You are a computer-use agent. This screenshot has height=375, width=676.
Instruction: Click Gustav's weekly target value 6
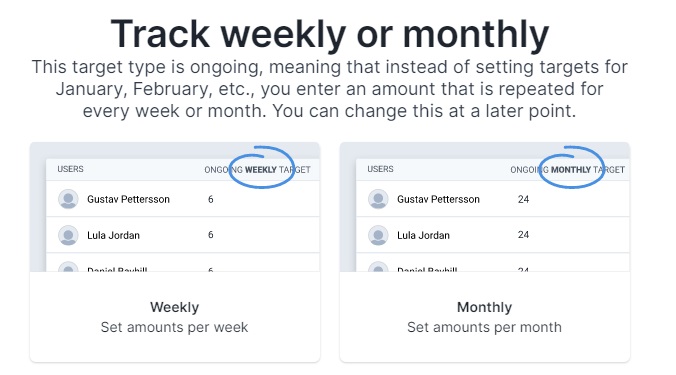pos(210,199)
